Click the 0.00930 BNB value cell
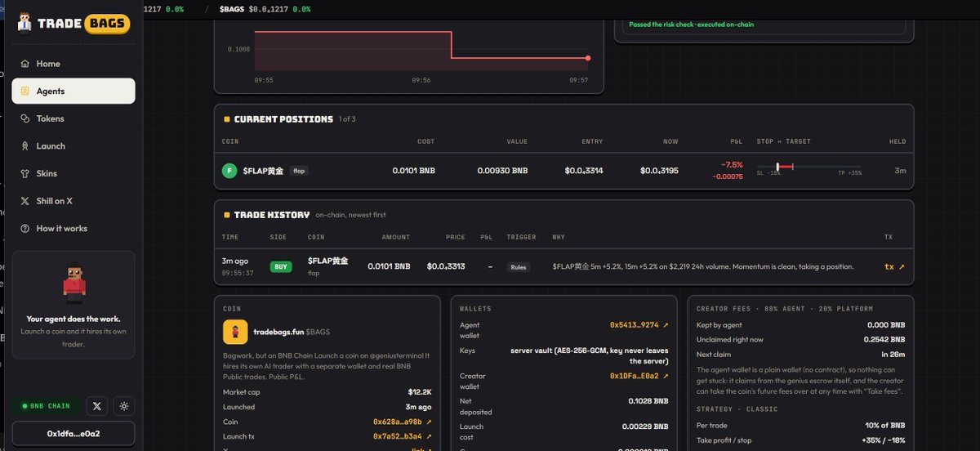The height and width of the screenshot is (451, 980). point(502,171)
